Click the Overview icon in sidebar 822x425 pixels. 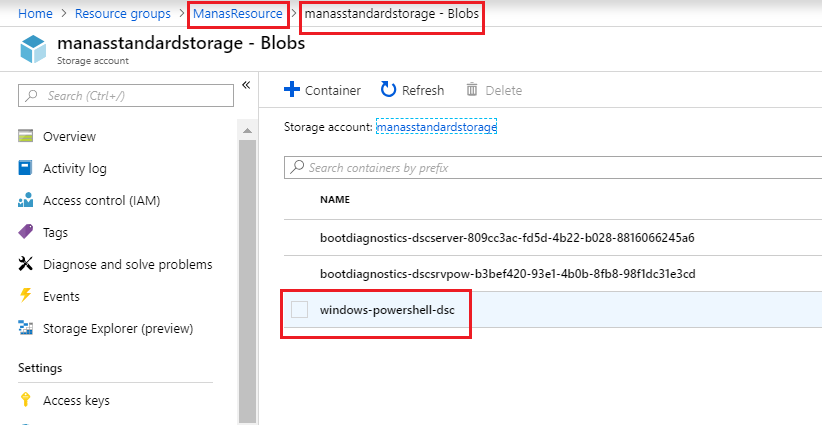tap(26, 136)
